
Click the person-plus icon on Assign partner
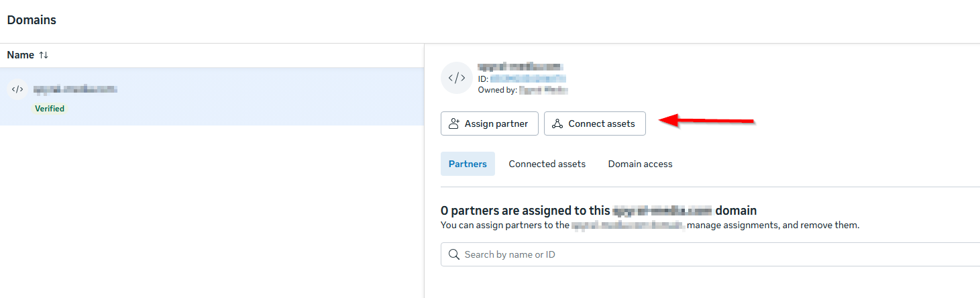click(x=455, y=123)
